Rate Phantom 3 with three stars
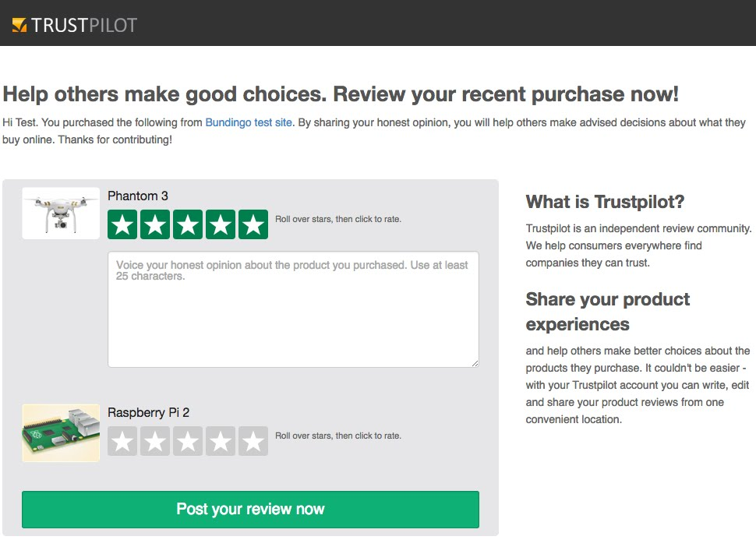The image size is (756, 540). pos(188,224)
